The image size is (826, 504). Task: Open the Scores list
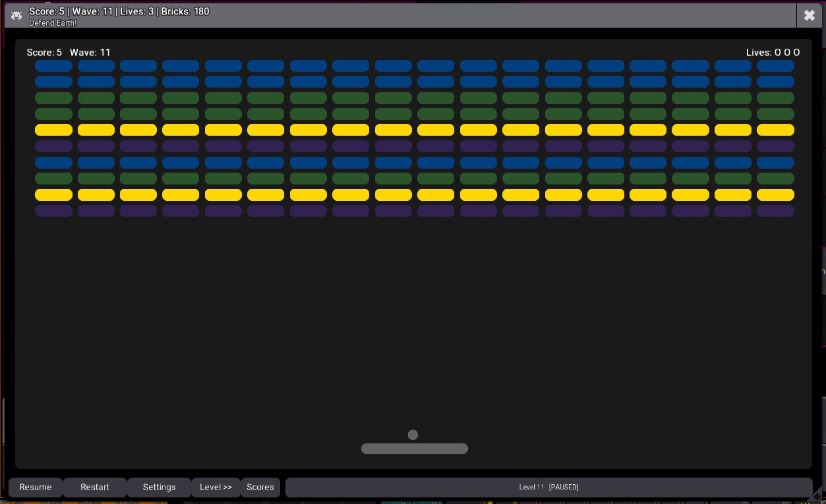point(260,488)
